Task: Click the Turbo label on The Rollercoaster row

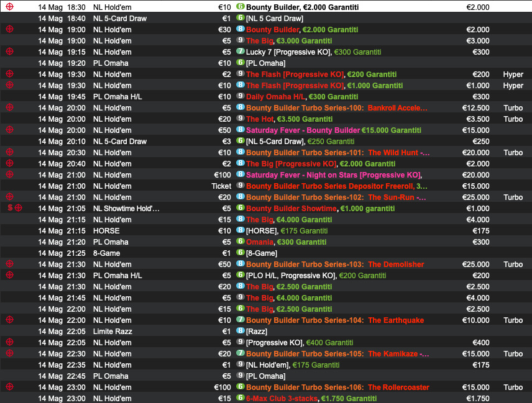Action: click(x=513, y=387)
